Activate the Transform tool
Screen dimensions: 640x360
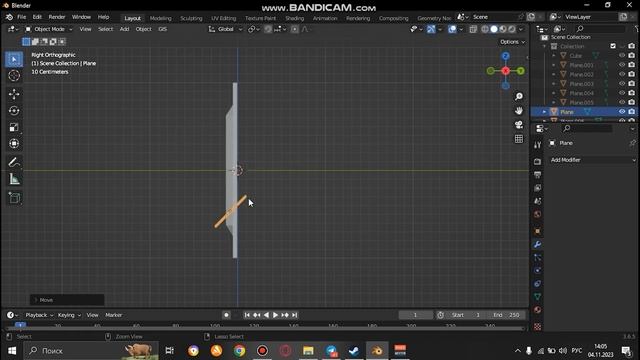tap(14, 144)
